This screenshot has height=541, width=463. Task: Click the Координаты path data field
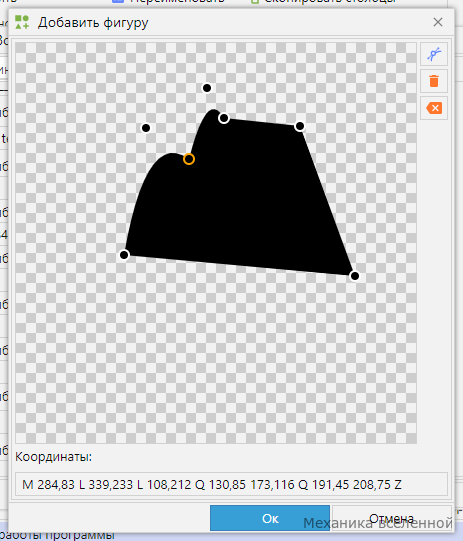232,484
